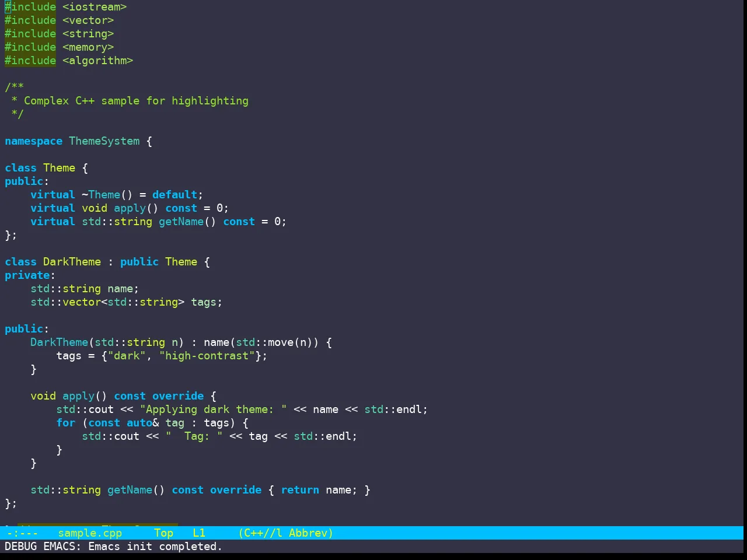
Task: Click the "class Theme {" declaration line
Action: pyautogui.click(x=46, y=168)
